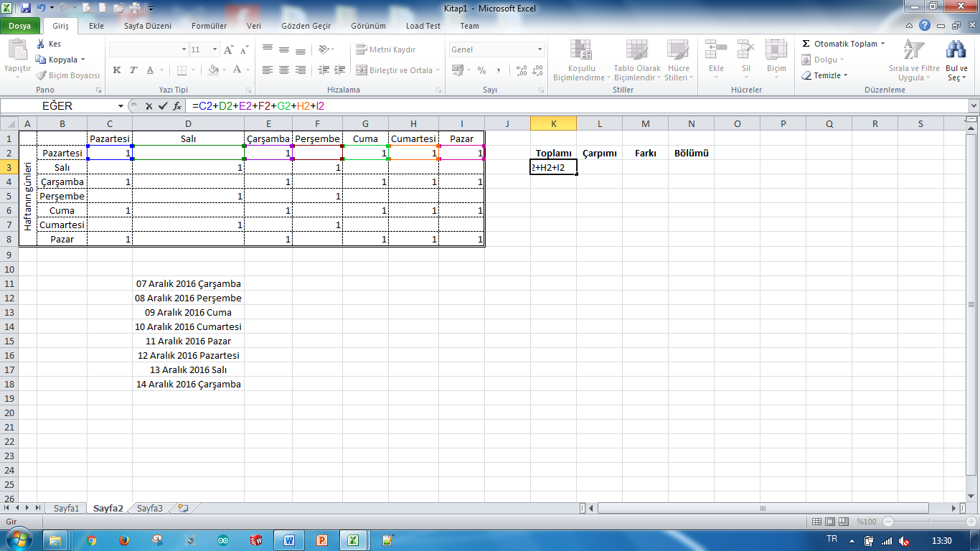980x551 pixels.
Task: Open the font size dropdown showing 11
Action: [x=215, y=50]
